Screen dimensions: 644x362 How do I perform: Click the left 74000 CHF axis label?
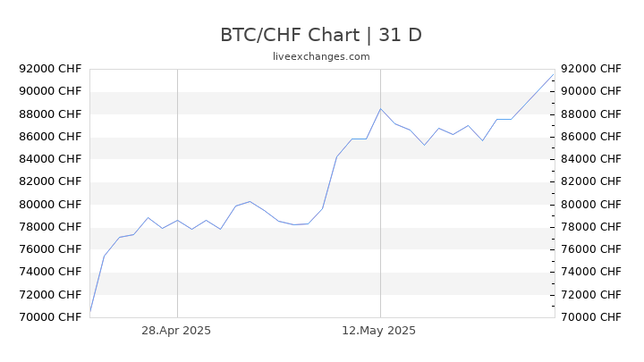[x=50, y=272]
